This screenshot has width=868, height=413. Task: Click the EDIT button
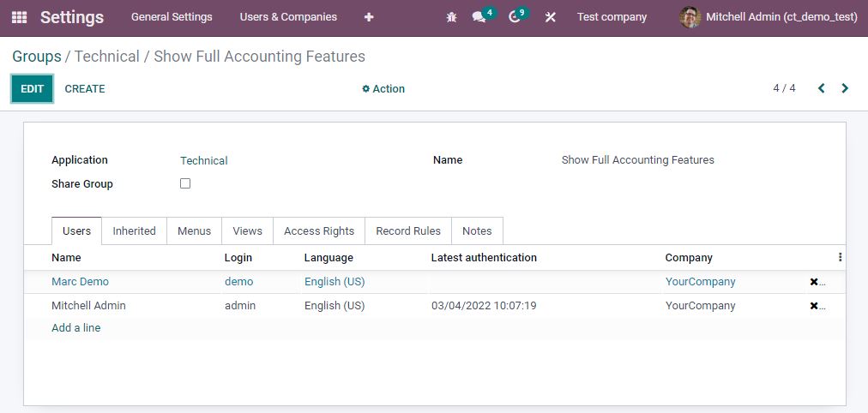32,88
